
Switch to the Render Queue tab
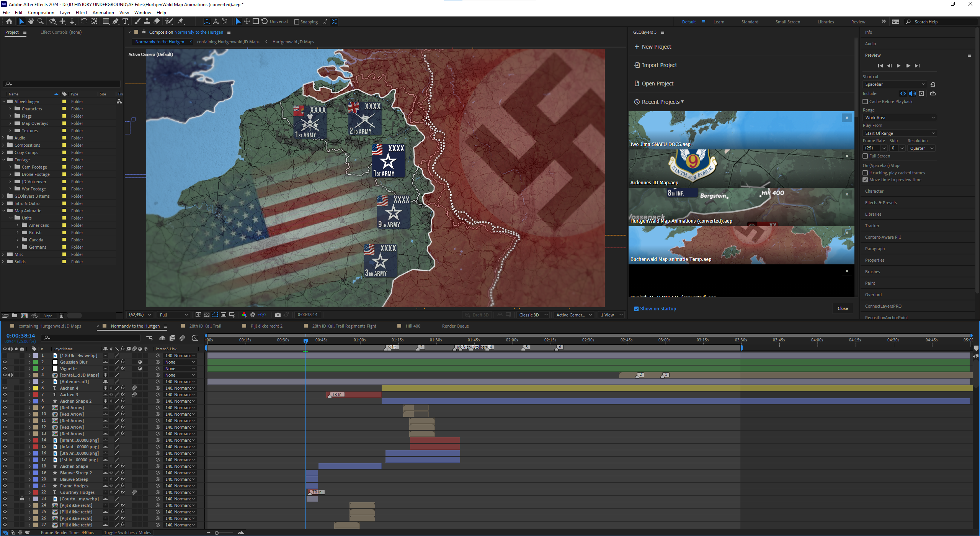point(455,326)
